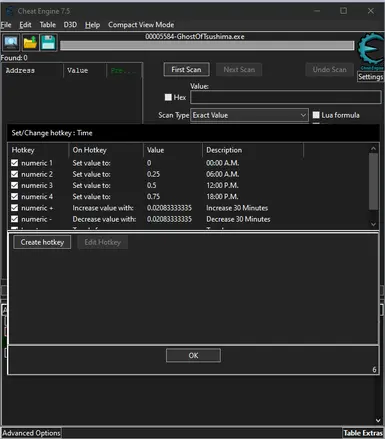Select the 18:00 P.M. description
Image resolution: width=385 pixels, height=439 pixels.
click(x=222, y=197)
